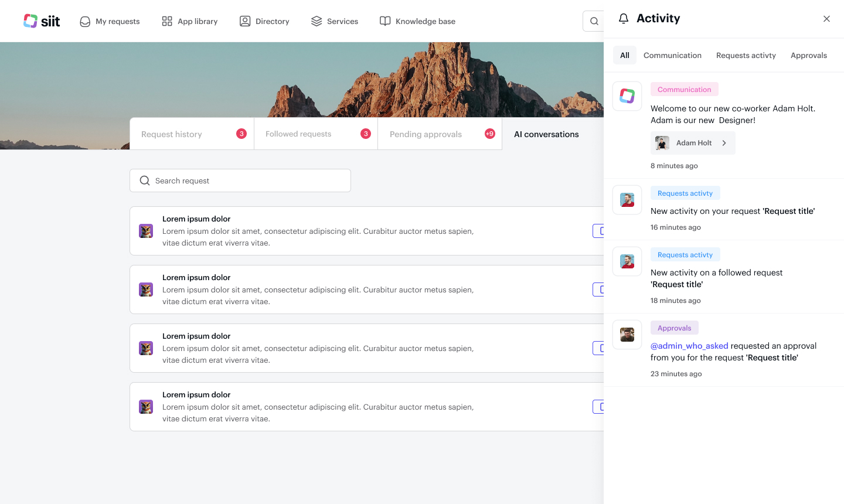The image size is (844, 504).
Task: Open the Followed requests tab
Action: pos(298,134)
